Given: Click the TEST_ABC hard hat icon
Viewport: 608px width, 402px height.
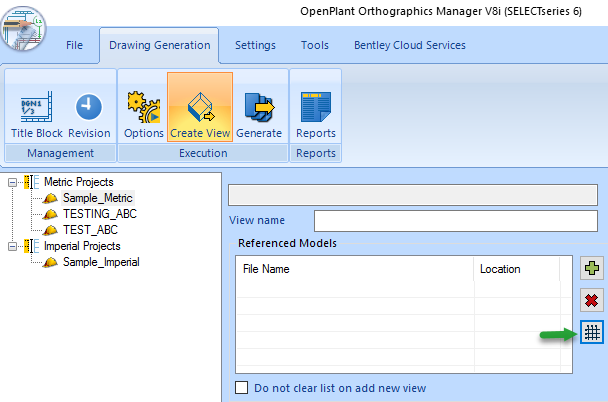Looking at the screenshot, I should click(x=50, y=230).
